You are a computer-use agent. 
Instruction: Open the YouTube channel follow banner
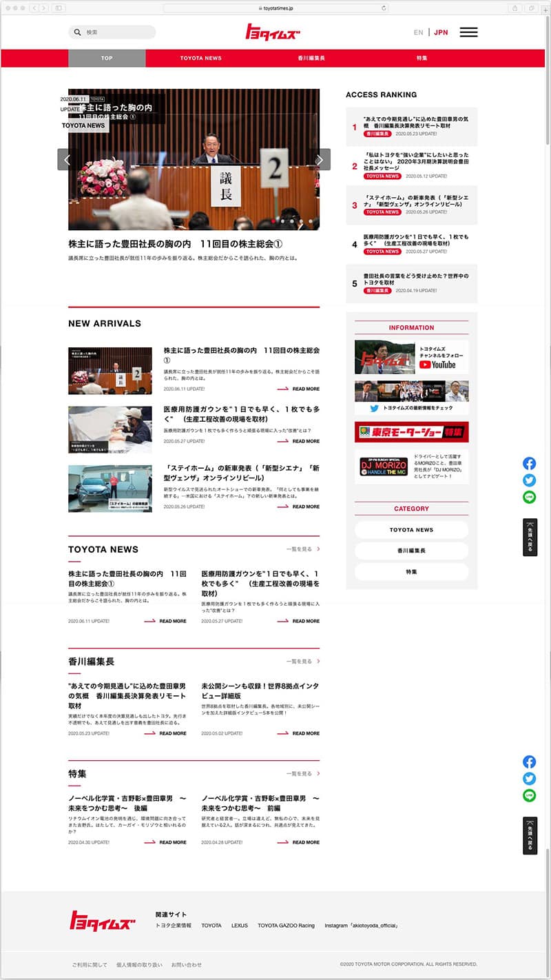click(412, 357)
